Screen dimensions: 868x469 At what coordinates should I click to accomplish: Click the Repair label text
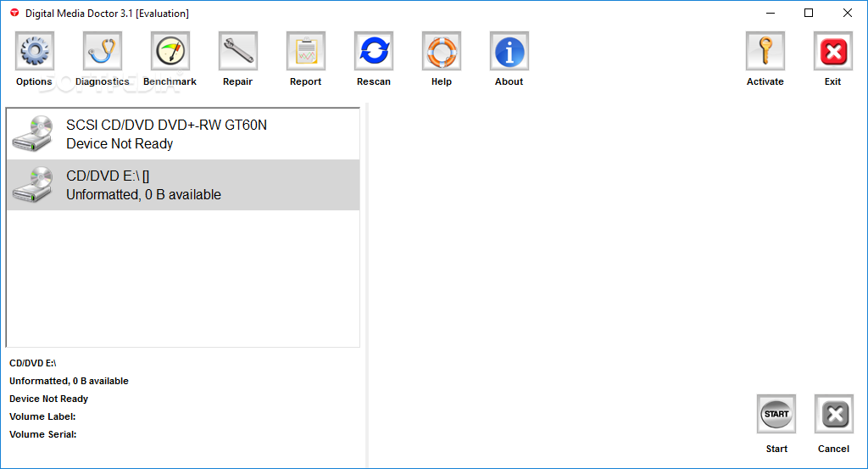click(237, 81)
